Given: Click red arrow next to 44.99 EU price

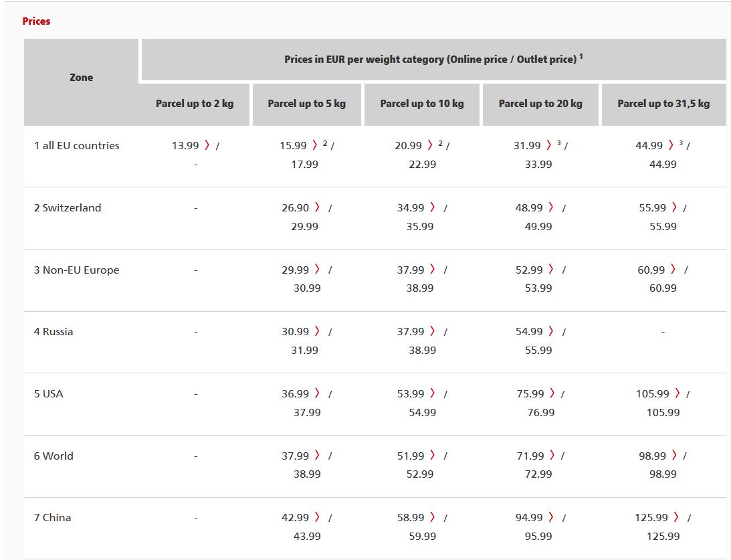Looking at the screenshot, I should pos(671,145).
